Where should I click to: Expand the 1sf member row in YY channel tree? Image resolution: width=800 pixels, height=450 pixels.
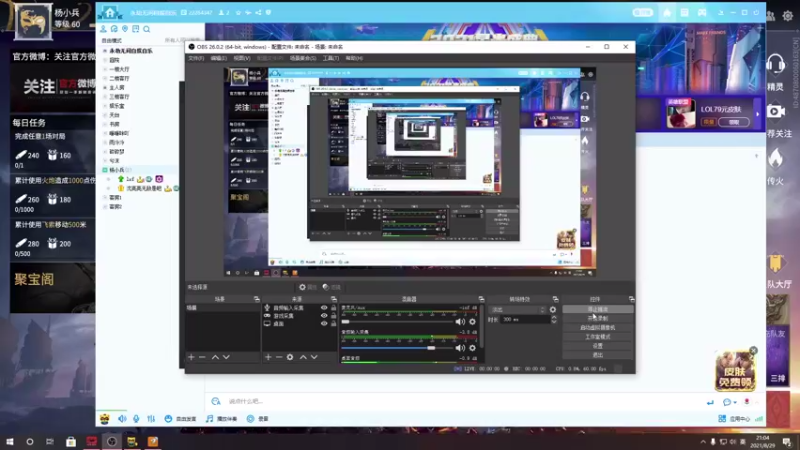[x=109, y=179]
